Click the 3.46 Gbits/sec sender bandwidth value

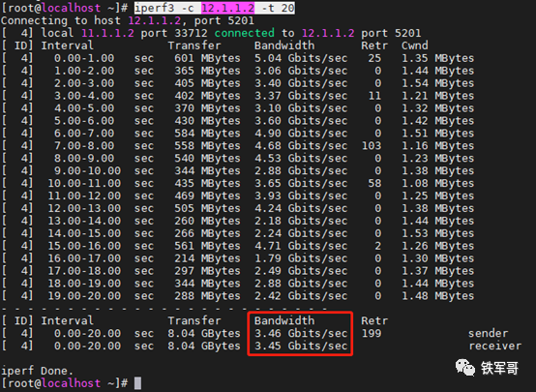[301, 333]
